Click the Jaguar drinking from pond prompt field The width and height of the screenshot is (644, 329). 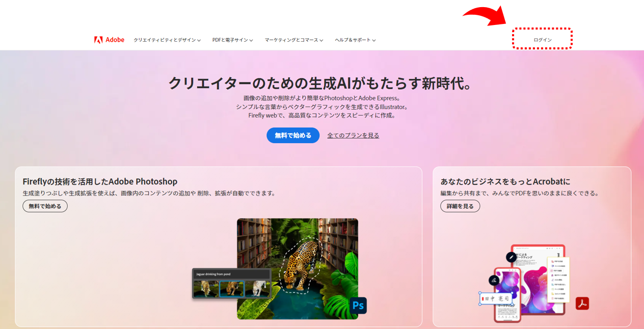click(231, 274)
